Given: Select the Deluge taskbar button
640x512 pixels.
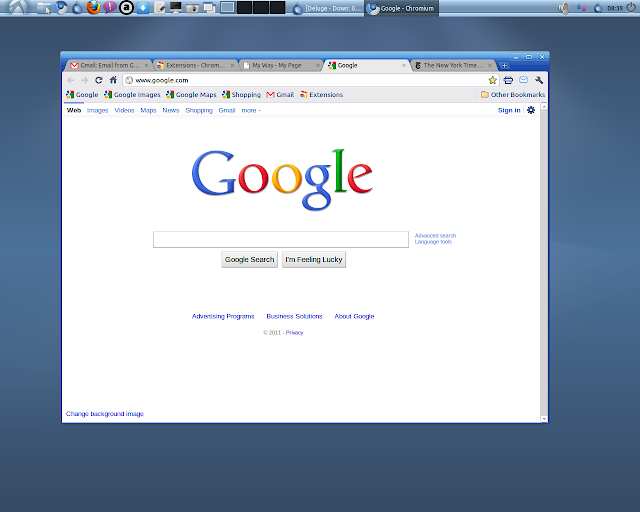Looking at the screenshot, I should coord(327,8).
